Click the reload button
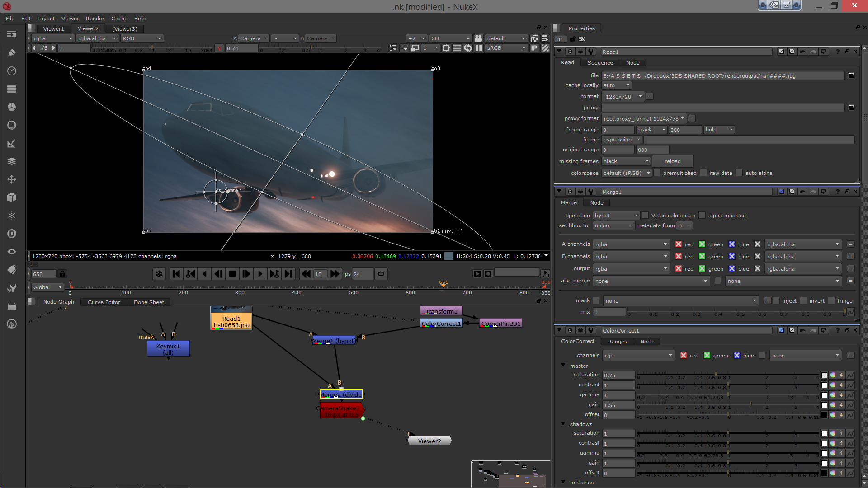Image resolution: width=868 pixels, height=488 pixels. coord(672,161)
